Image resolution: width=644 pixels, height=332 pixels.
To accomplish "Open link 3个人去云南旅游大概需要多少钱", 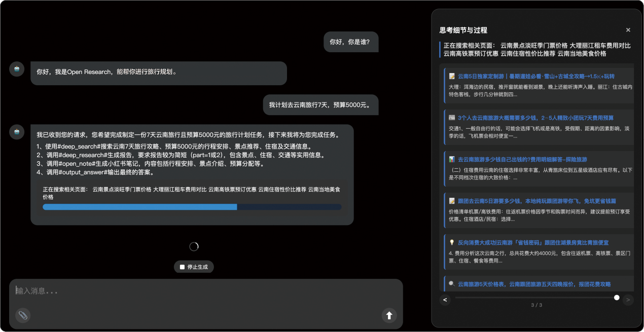I will 535,118.
